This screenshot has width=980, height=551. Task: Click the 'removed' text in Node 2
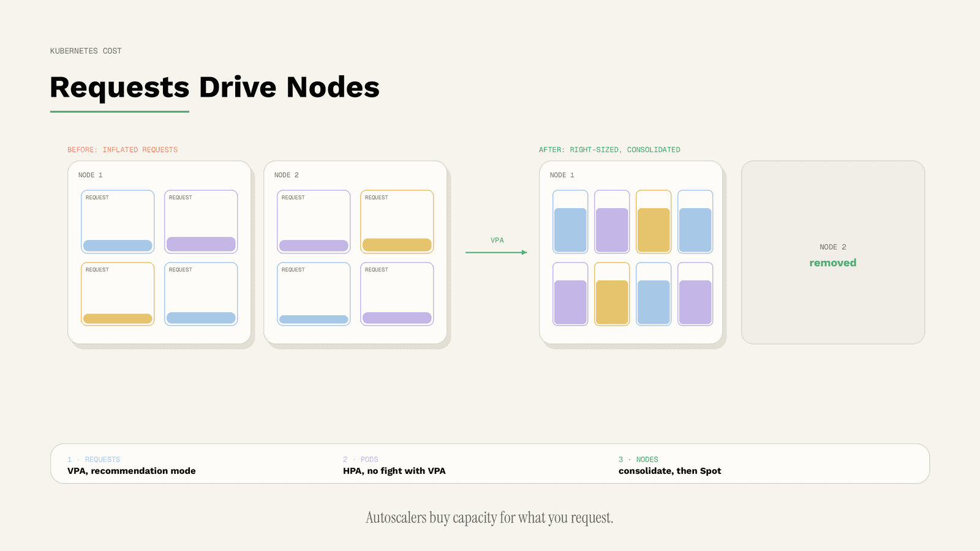[x=833, y=263]
